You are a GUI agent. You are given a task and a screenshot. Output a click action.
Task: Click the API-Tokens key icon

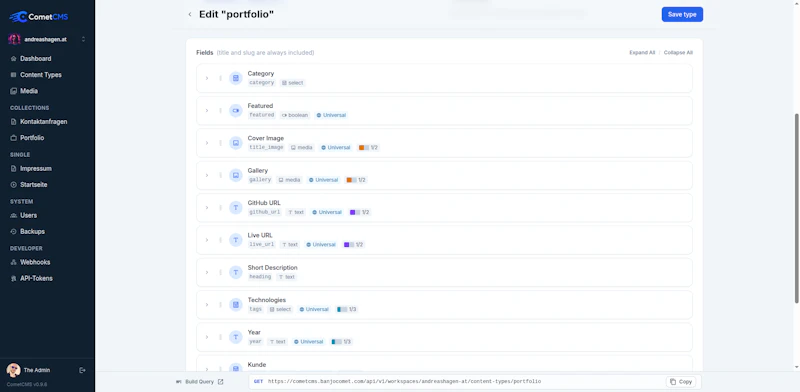click(x=13, y=279)
